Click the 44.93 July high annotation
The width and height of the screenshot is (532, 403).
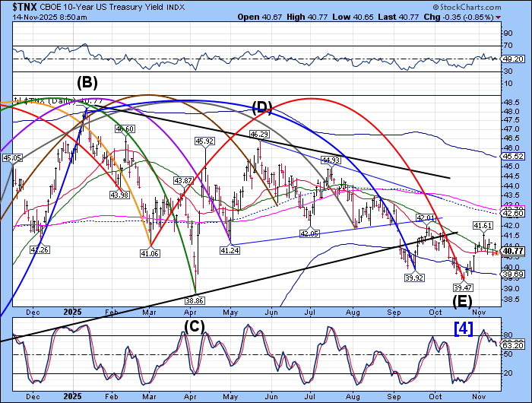coord(330,160)
